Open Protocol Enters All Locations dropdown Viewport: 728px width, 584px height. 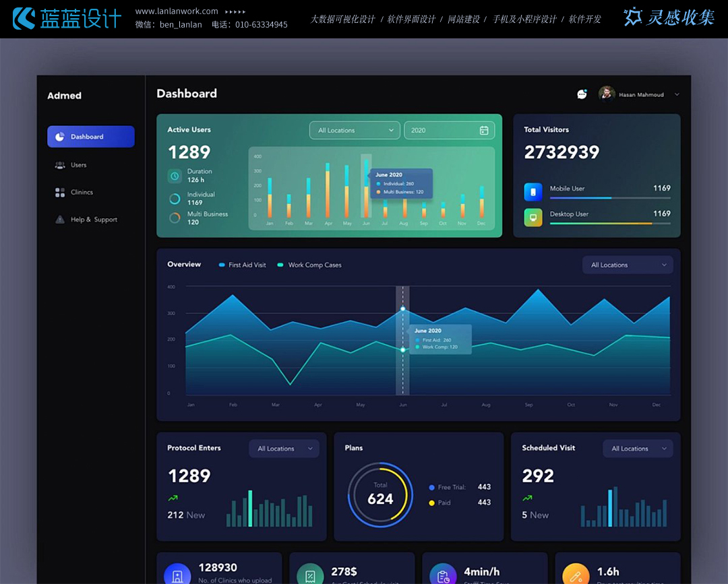coord(284,449)
